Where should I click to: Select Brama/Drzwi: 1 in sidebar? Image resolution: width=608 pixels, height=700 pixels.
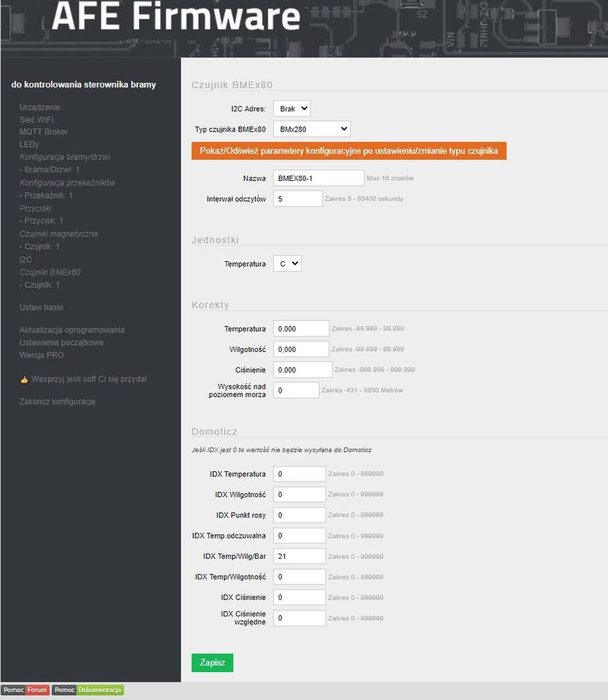click(52, 170)
